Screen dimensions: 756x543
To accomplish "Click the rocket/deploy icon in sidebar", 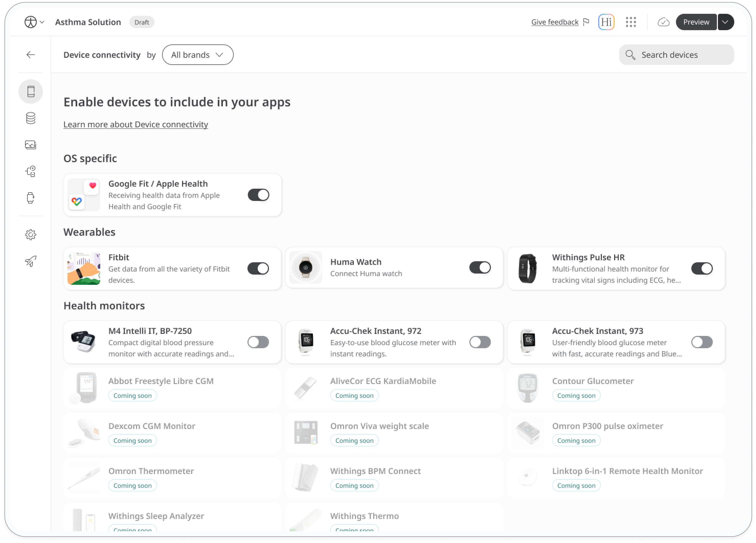I will (32, 261).
